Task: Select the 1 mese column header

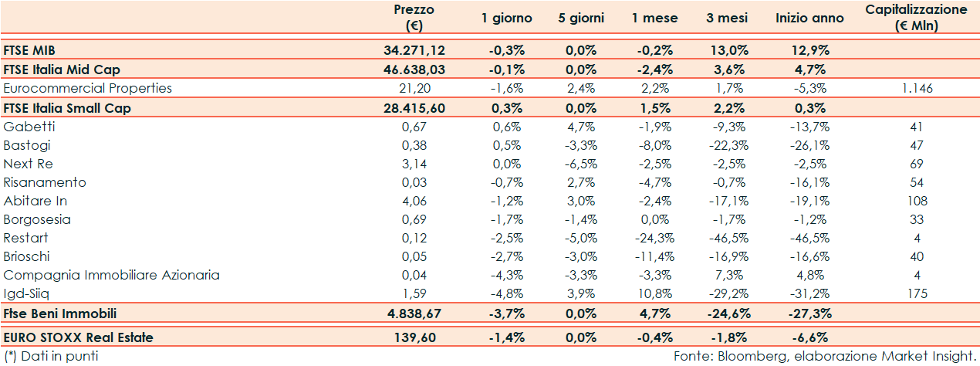Action: click(x=653, y=18)
